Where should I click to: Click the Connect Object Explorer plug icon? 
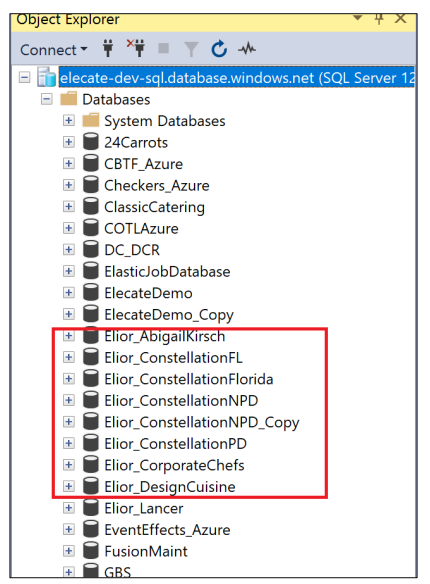[x=108, y=48]
